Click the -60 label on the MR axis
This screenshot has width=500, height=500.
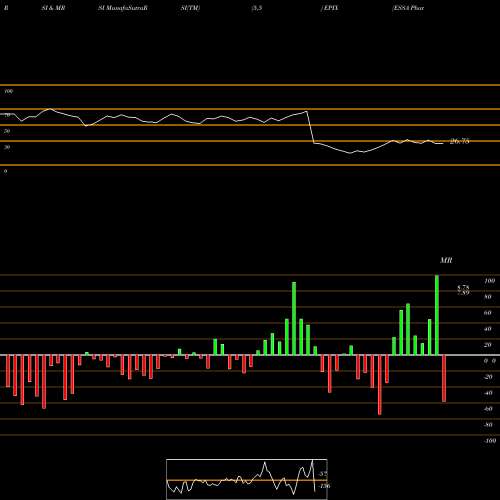(488, 409)
